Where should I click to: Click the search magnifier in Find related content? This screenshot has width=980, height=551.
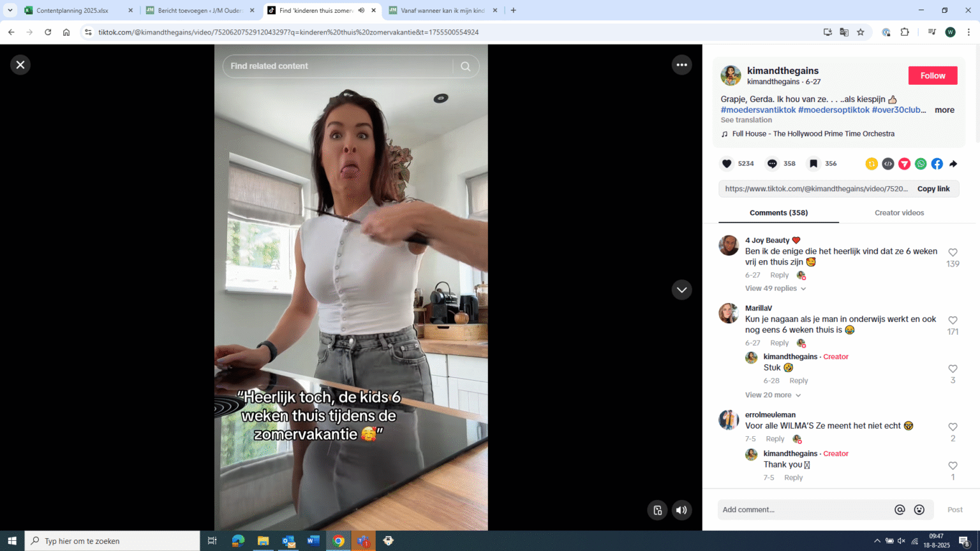(466, 66)
